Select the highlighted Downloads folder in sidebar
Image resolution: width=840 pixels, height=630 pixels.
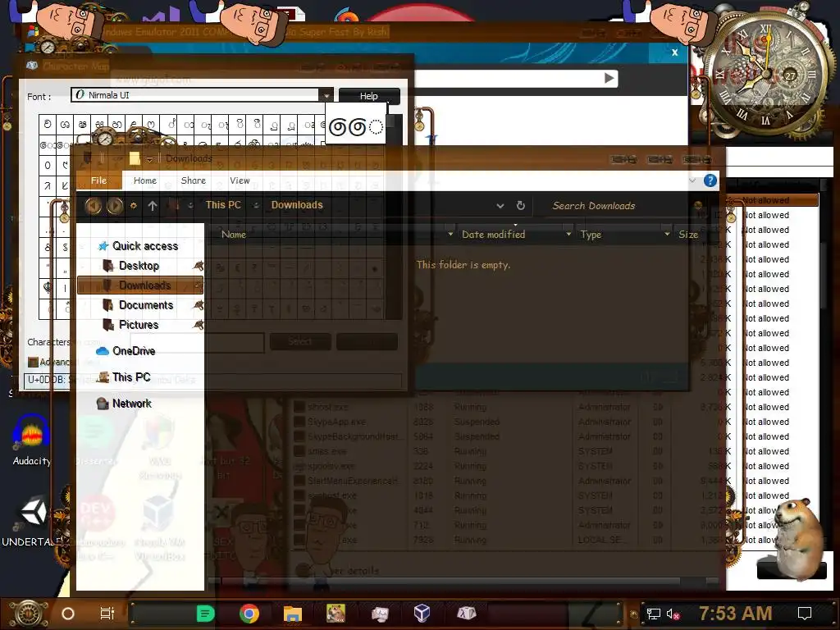tap(140, 285)
